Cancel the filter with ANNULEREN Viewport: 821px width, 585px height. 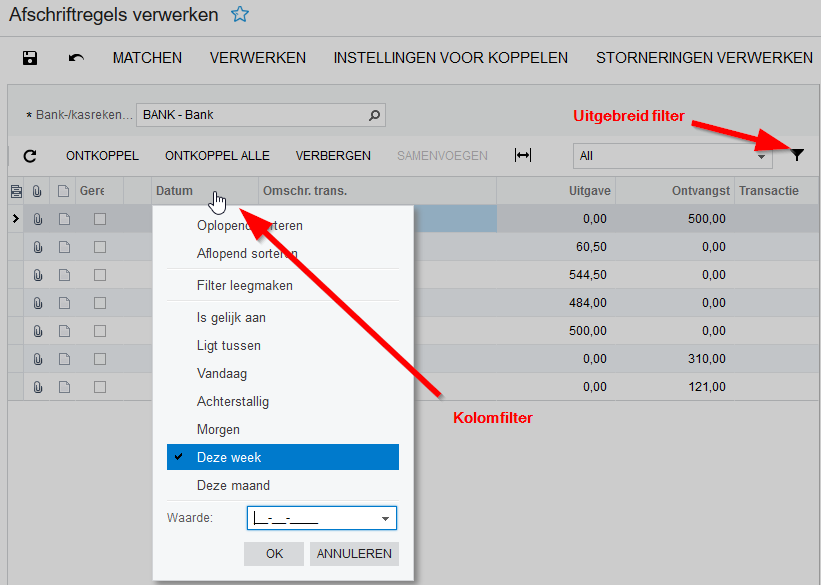coord(354,554)
